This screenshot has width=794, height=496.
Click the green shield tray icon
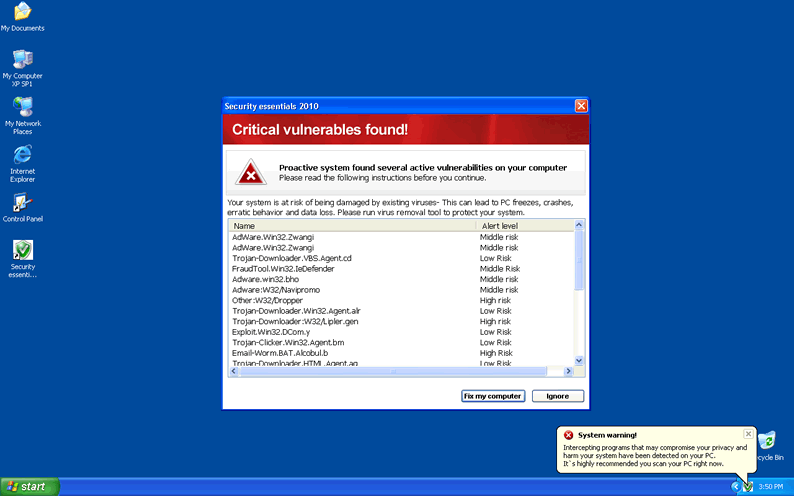[x=747, y=486]
